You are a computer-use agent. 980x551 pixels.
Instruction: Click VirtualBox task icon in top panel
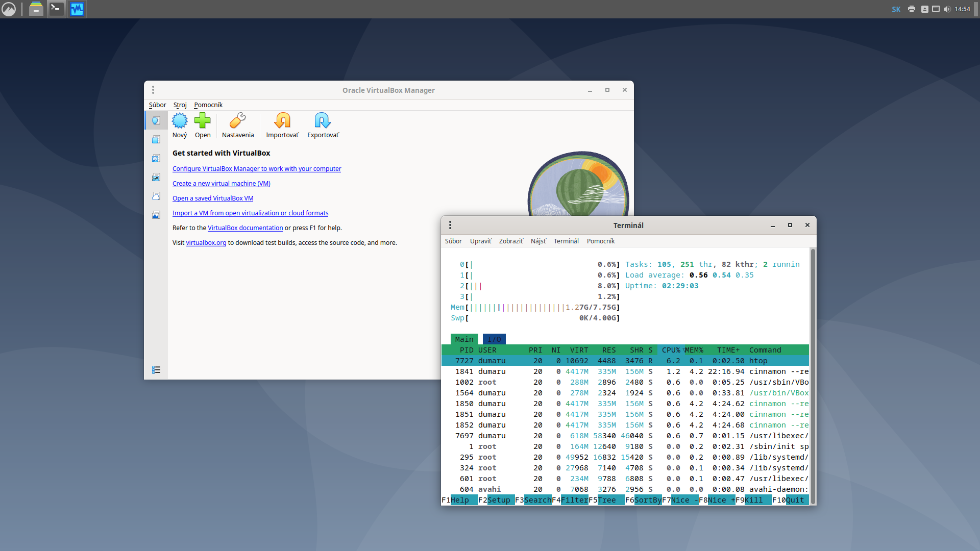pyautogui.click(x=77, y=9)
